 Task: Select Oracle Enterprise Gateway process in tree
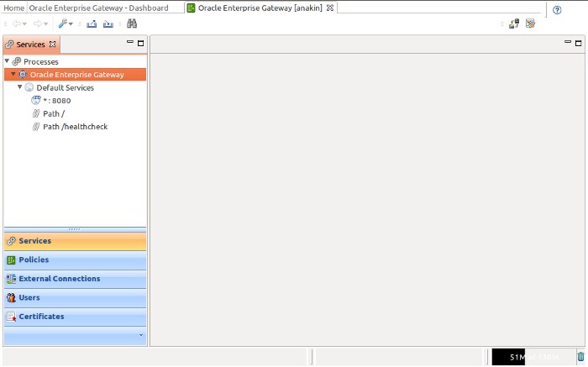click(x=76, y=75)
